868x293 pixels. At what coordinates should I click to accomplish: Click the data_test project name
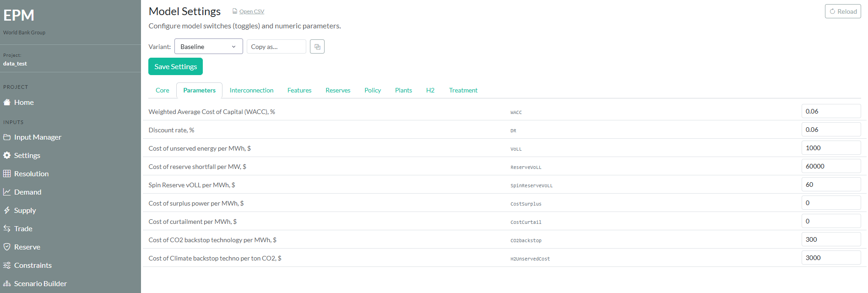click(x=15, y=64)
